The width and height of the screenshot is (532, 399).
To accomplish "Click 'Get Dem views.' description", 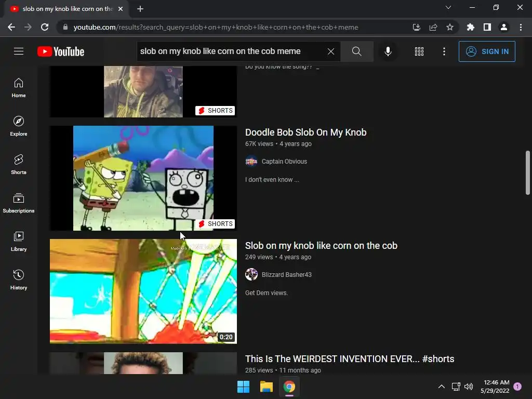I will pos(267,293).
